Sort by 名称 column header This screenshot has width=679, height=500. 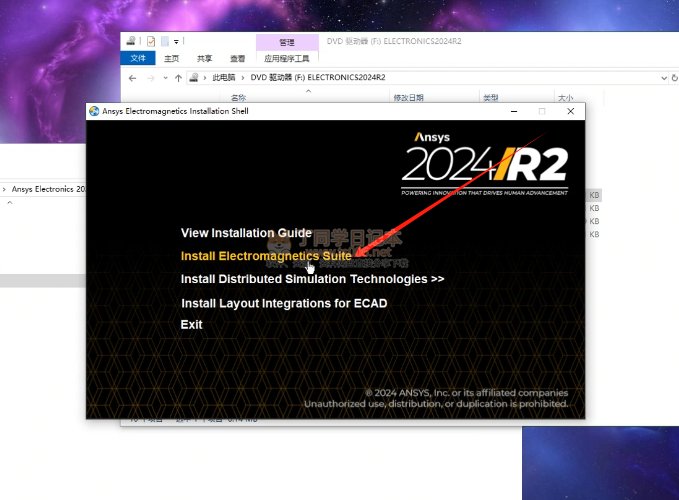(x=239, y=98)
